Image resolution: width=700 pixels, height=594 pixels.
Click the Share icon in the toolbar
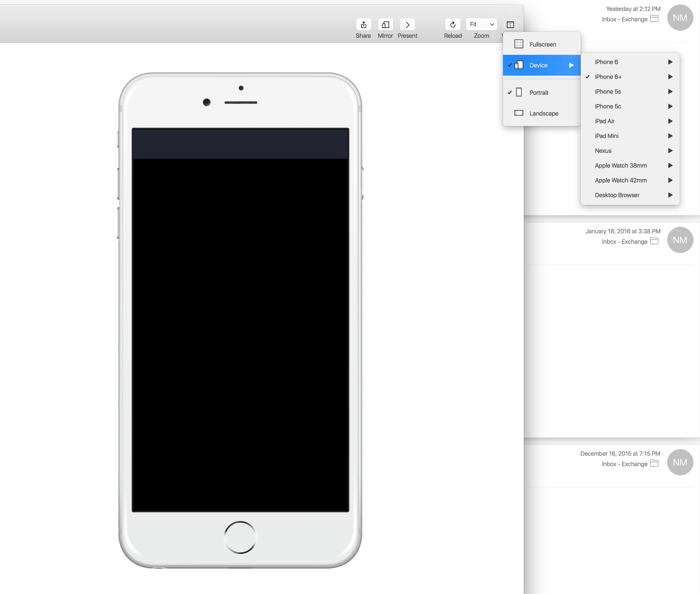(363, 25)
